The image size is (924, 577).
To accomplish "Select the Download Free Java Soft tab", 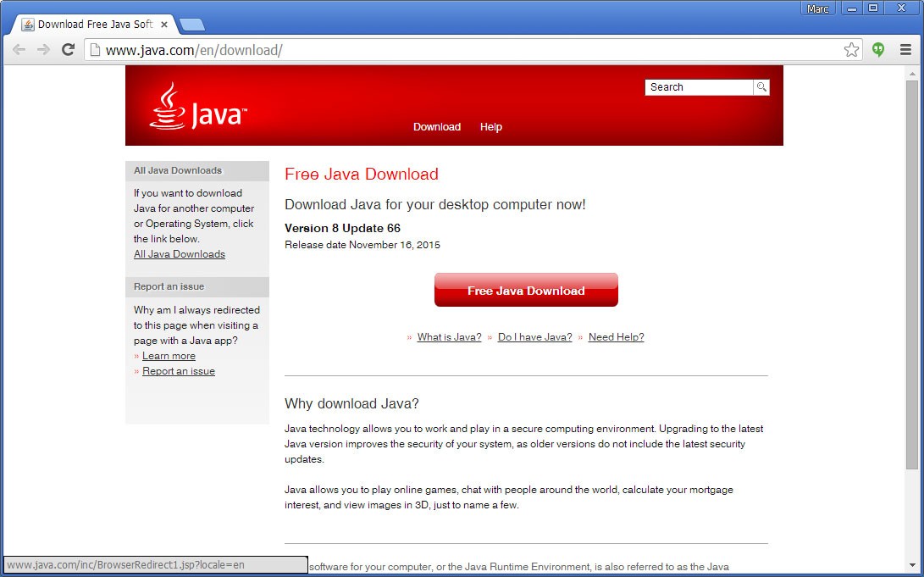I will click(94, 25).
